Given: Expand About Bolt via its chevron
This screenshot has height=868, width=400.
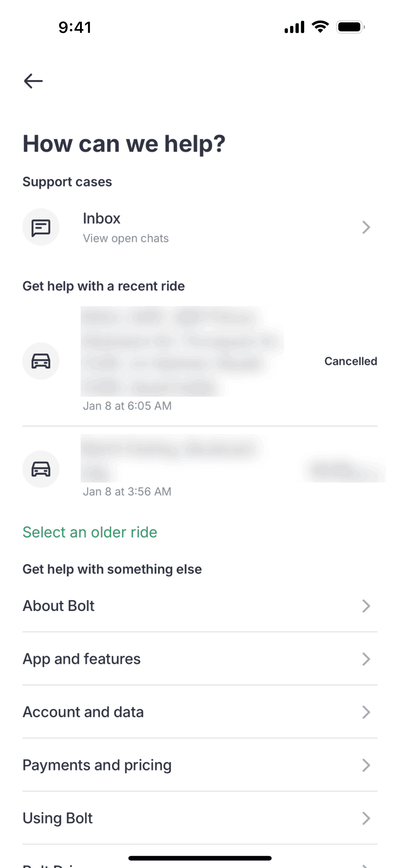Looking at the screenshot, I should pos(366,606).
